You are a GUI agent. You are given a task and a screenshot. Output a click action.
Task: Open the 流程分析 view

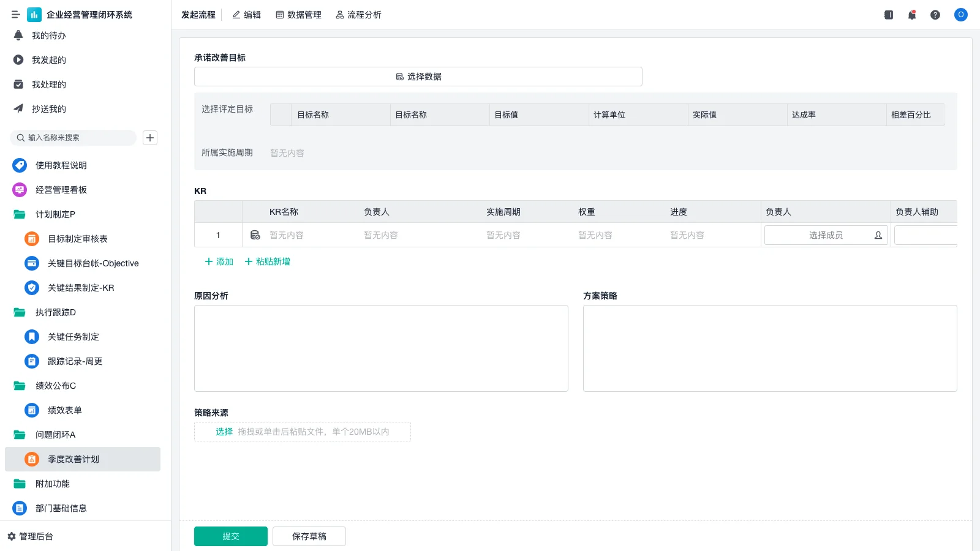click(x=358, y=15)
